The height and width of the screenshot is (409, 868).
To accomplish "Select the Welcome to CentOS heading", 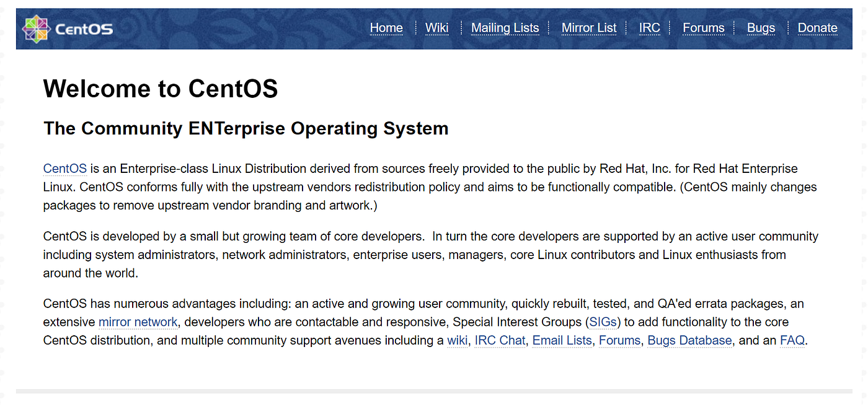I will [x=160, y=89].
